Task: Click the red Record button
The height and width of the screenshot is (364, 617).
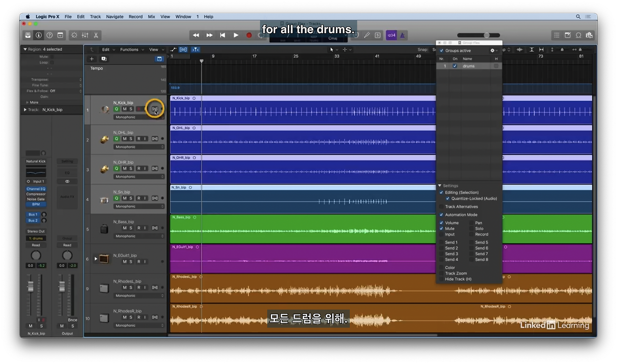Action: pos(249,35)
